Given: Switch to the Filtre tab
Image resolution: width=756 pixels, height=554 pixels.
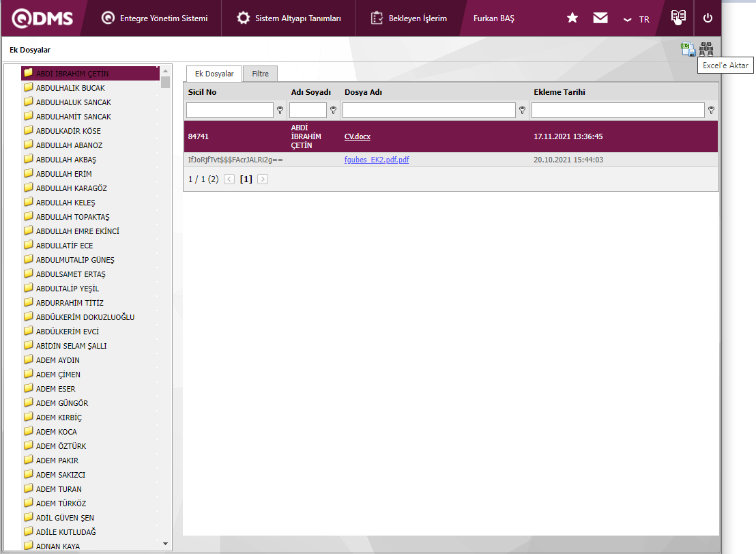Looking at the screenshot, I should (260, 74).
